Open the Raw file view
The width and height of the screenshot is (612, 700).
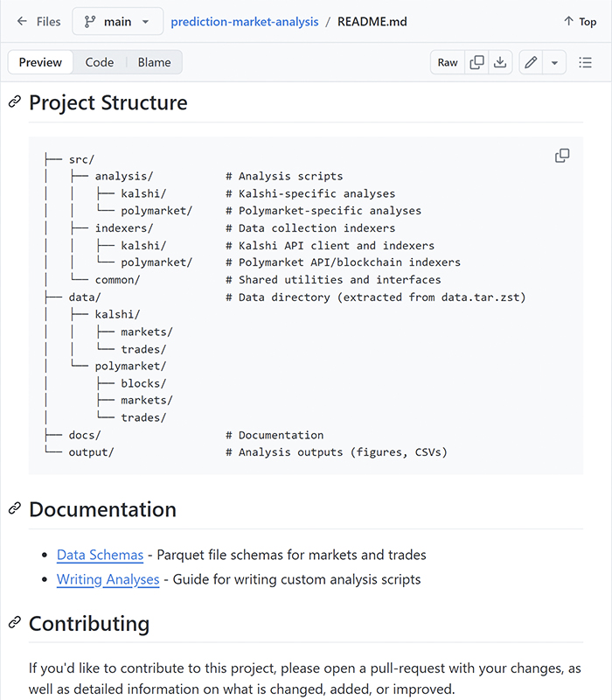coord(448,62)
